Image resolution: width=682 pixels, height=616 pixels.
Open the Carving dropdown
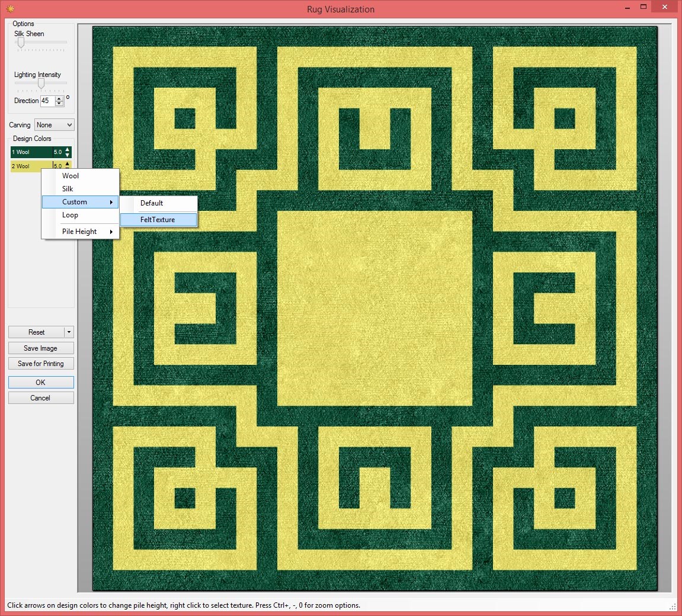[x=54, y=125]
